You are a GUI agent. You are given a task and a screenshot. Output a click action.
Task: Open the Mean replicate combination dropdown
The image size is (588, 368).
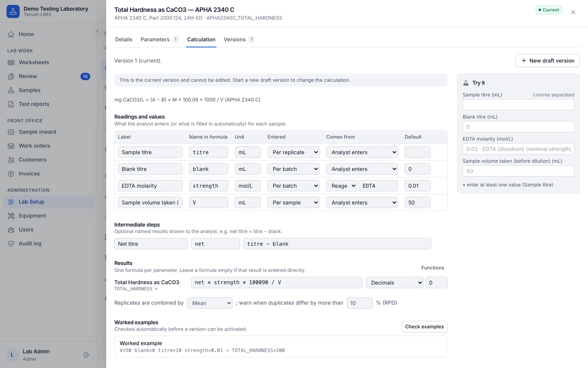tap(210, 303)
